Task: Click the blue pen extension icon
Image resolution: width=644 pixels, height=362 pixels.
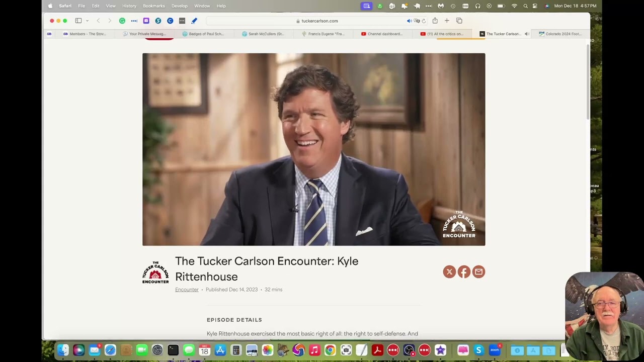Action: point(194,21)
